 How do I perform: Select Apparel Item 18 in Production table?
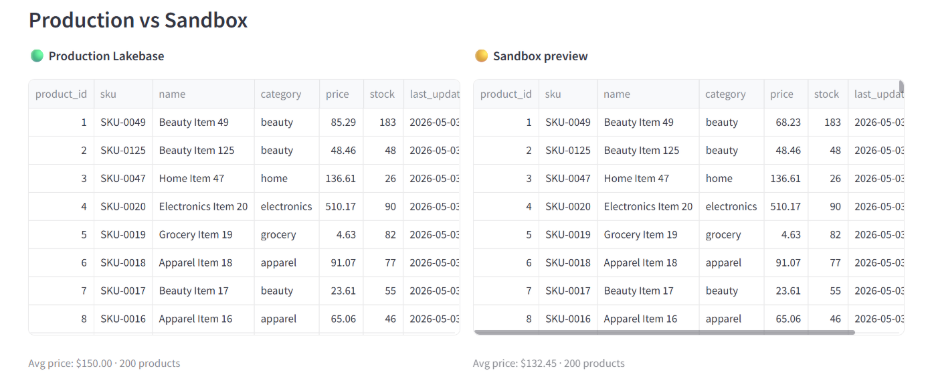click(x=204, y=263)
